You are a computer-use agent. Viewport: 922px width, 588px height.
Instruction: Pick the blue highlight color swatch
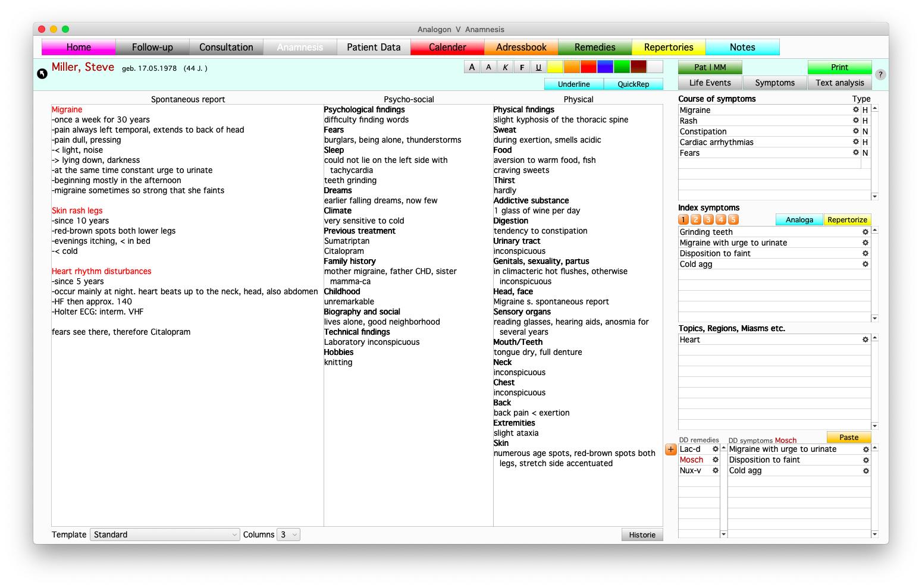click(605, 67)
